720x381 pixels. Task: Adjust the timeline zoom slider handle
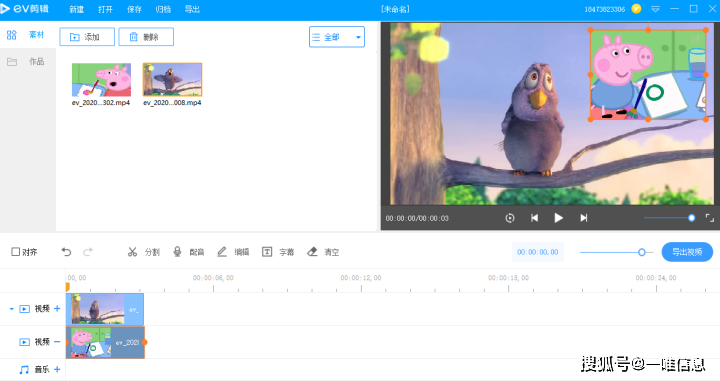pos(642,252)
